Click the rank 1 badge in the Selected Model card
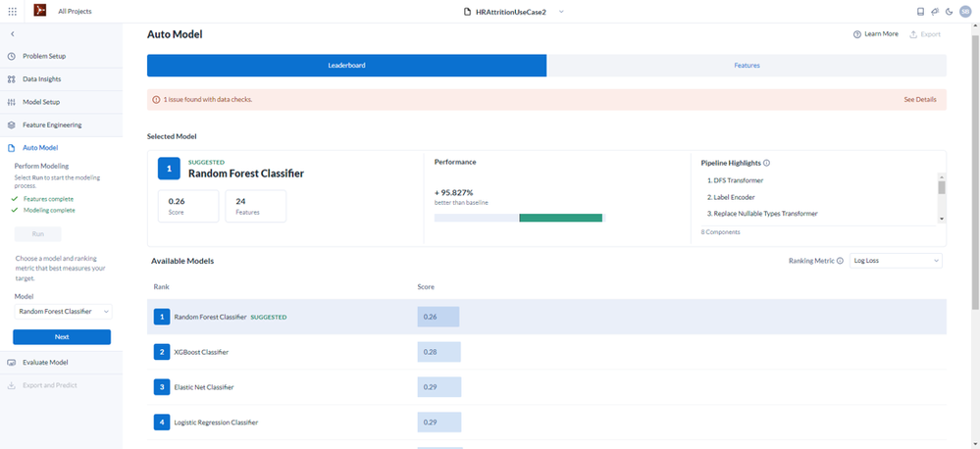The height and width of the screenshot is (449, 980). tap(169, 169)
